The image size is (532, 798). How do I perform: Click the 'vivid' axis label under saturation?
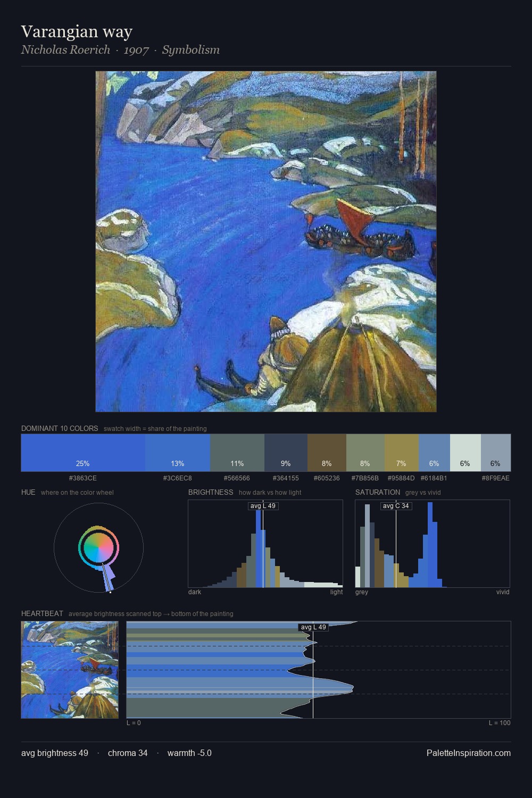click(503, 592)
